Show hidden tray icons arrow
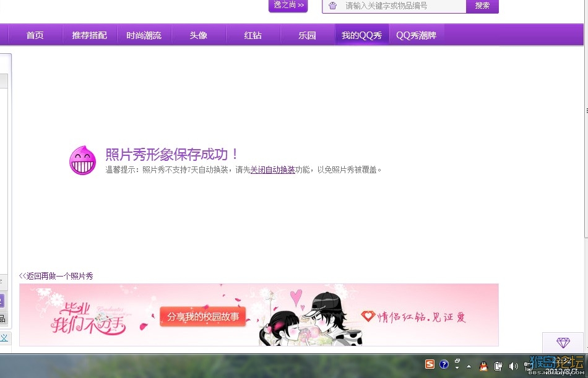The image size is (588, 378). 469,366
